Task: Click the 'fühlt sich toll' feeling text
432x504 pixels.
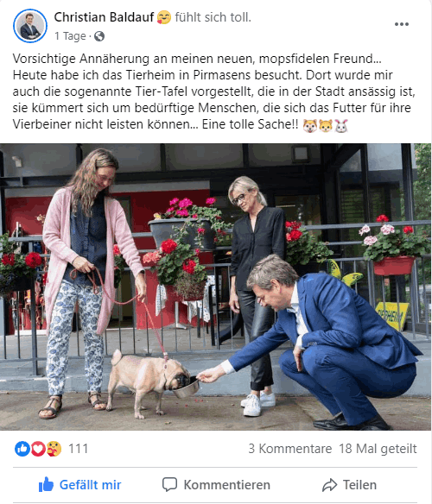Action: pyautogui.click(x=213, y=17)
